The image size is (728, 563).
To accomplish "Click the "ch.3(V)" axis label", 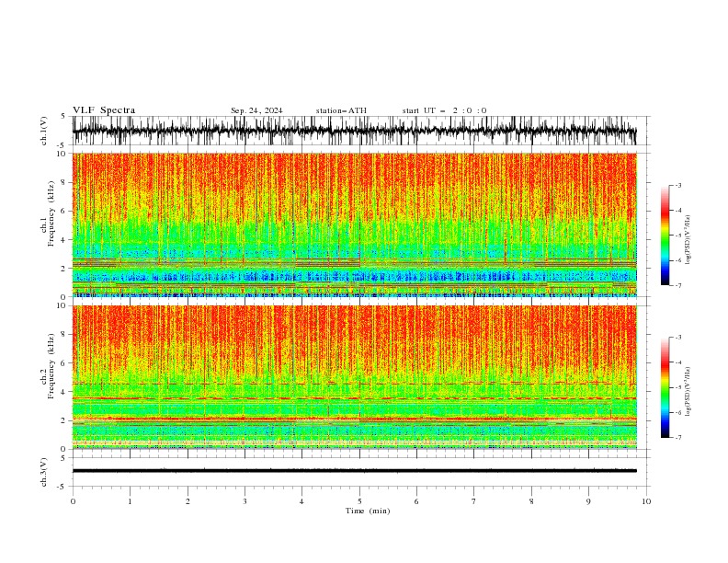I will pos(44,472).
